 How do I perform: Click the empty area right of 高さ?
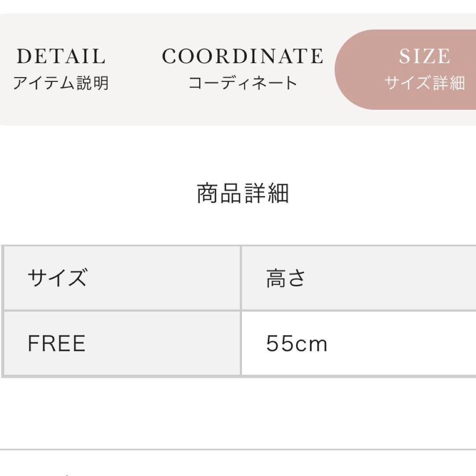click(397, 279)
